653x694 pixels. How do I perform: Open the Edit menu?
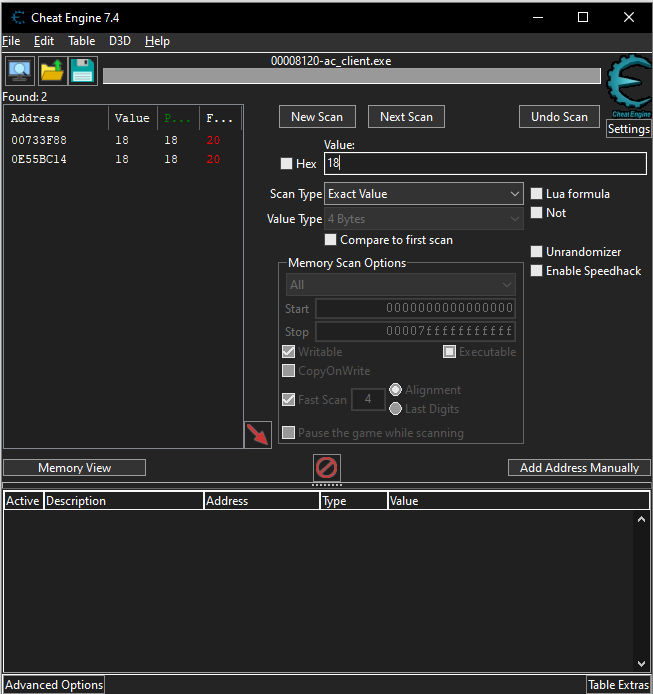click(44, 41)
